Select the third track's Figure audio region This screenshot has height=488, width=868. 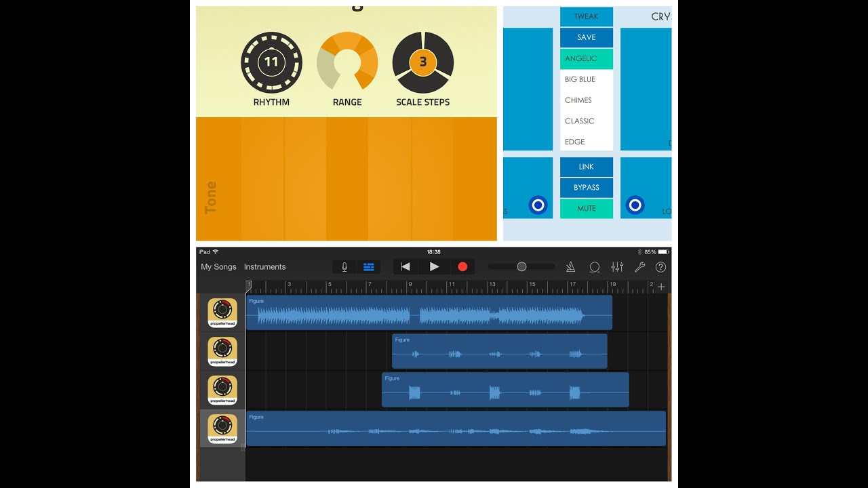[x=505, y=390]
